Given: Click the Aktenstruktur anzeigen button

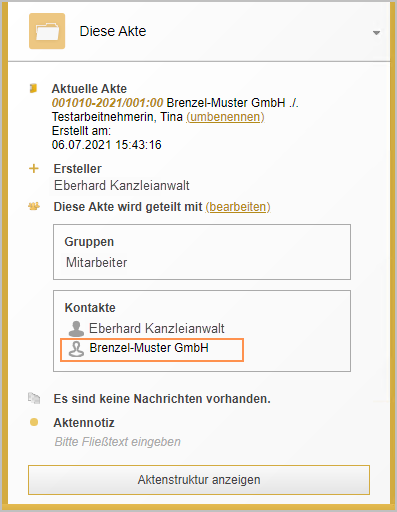Looking at the screenshot, I should click(199, 480).
